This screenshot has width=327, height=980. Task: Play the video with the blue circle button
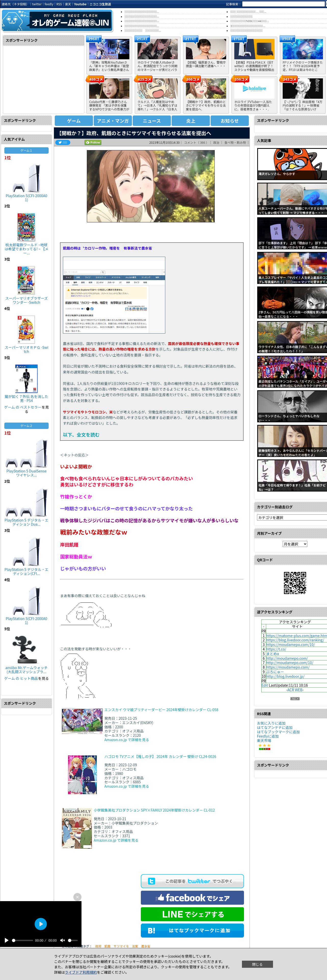pyautogui.click(x=41, y=924)
